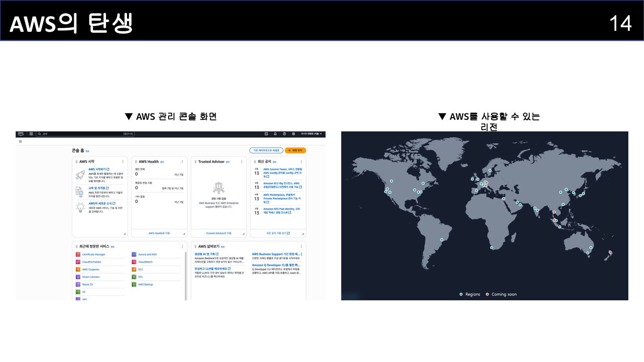The width and height of the screenshot is (644, 362).
Task: Open the AWS 시작하기 link
Action: tap(99, 169)
